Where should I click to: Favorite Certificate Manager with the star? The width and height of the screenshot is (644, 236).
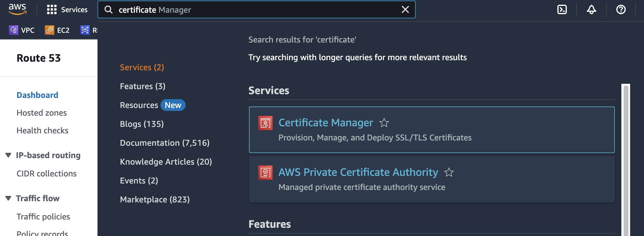384,122
